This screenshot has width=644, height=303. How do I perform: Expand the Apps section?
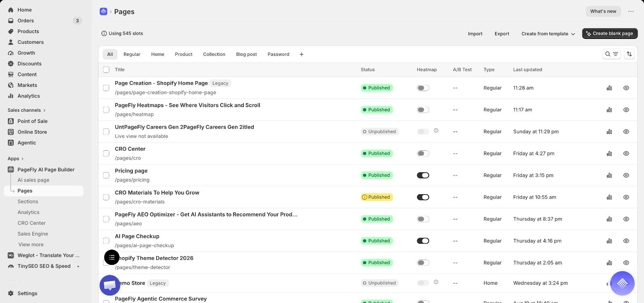[16, 159]
